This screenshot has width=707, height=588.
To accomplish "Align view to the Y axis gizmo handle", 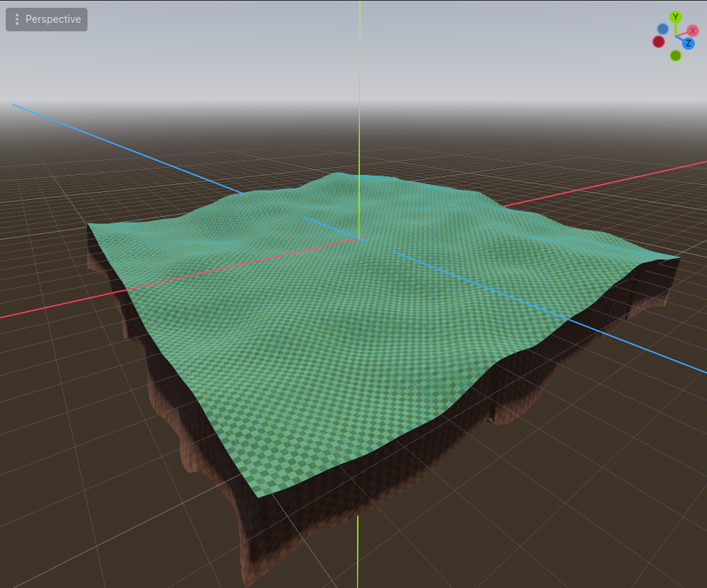I will (675, 17).
